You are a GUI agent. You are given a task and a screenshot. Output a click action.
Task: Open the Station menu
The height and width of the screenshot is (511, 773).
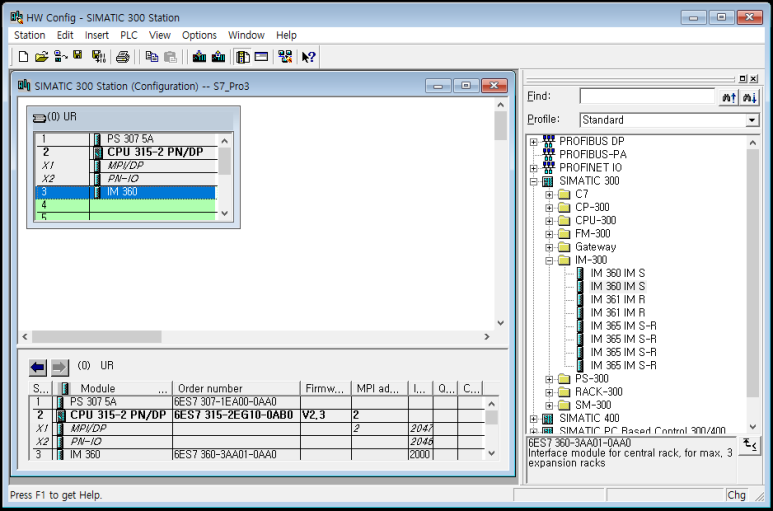point(30,35)
